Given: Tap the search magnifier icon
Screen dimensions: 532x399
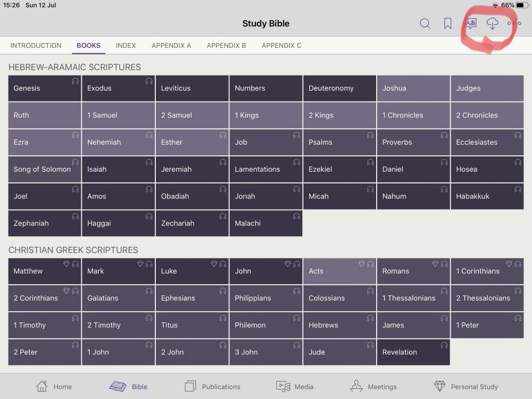Looking at the screenshot, I should click(x=425, y=23).
